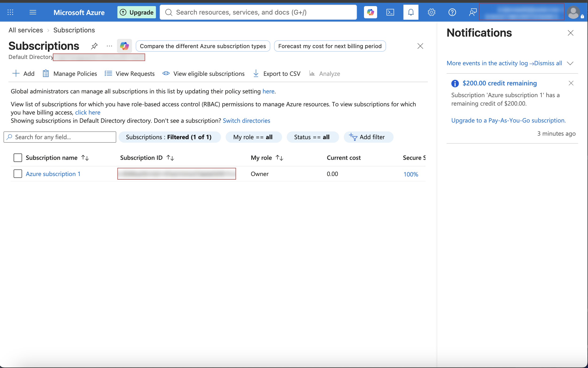Close the Subscriptions blade
This screenshot has width=588, height=368.
(420, 46)
